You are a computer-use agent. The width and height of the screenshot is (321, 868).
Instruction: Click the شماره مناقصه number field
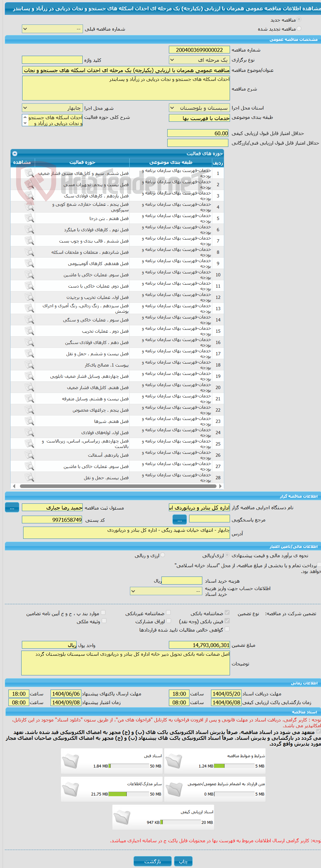pyautogui.click(x=199, y=50)
